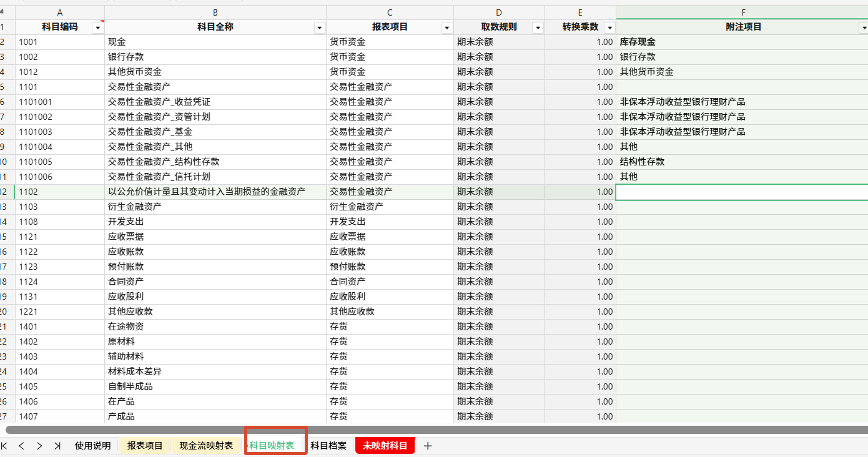Viewport: 868px width, 457px height.
Task: Open filter dropdown for 科目全称 column
Action: coord(320,27)
